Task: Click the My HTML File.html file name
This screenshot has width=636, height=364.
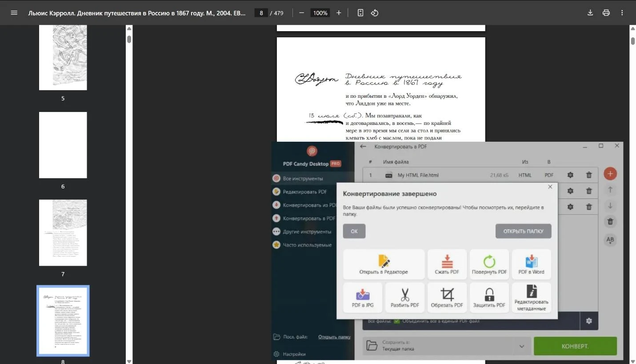Action: tap(418, 175)
